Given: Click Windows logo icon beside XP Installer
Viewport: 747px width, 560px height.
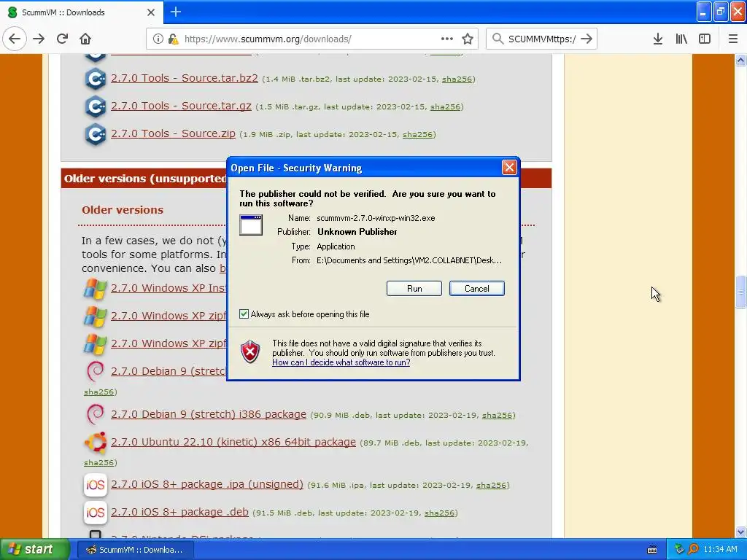Looking at the screenshot, I should [96, 288].
